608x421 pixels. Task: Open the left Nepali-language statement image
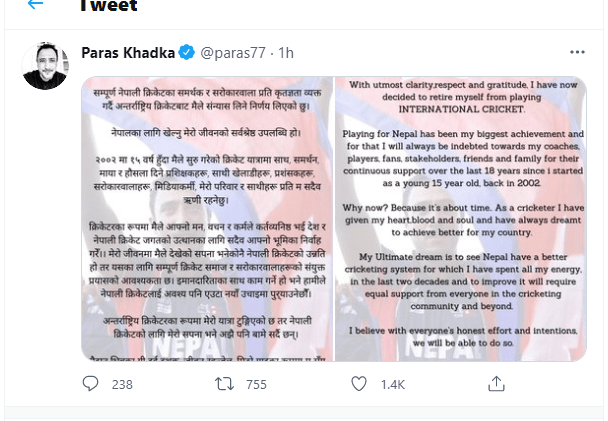tap(207, 218)
